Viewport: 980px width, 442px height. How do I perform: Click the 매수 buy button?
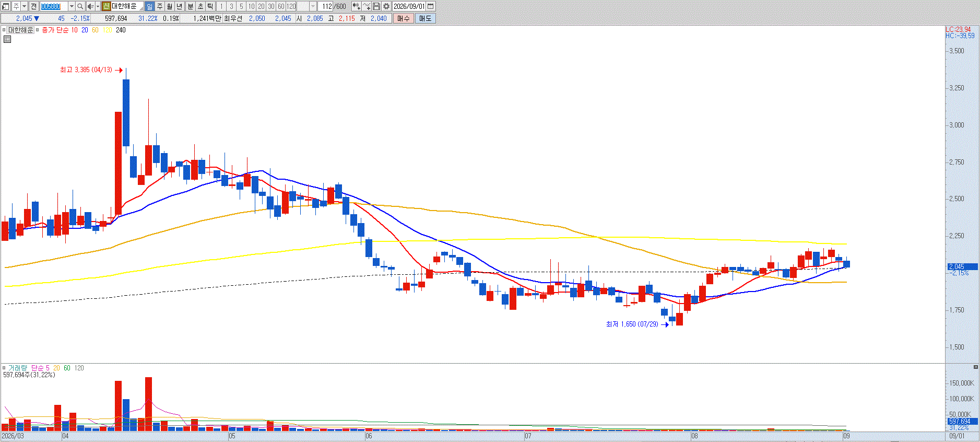click(x=403, y=18)
